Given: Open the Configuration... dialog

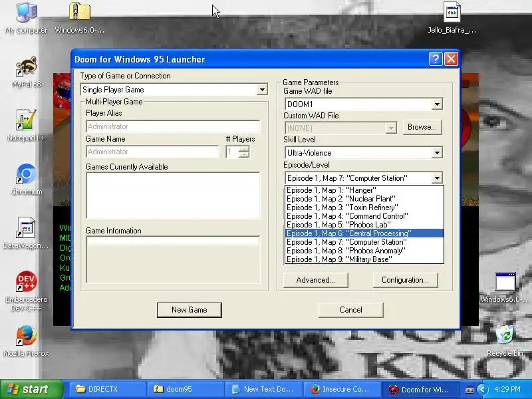Looking at the screenshot, I should pyautogui.click(x=405, y=280).
